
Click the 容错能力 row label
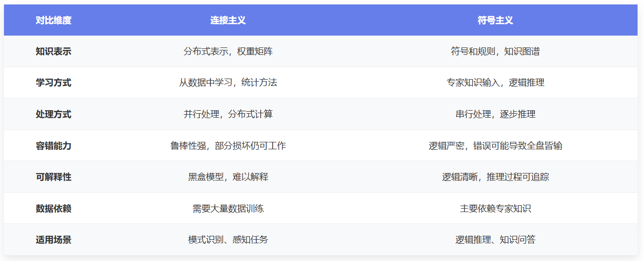click(x=53, y=146)
